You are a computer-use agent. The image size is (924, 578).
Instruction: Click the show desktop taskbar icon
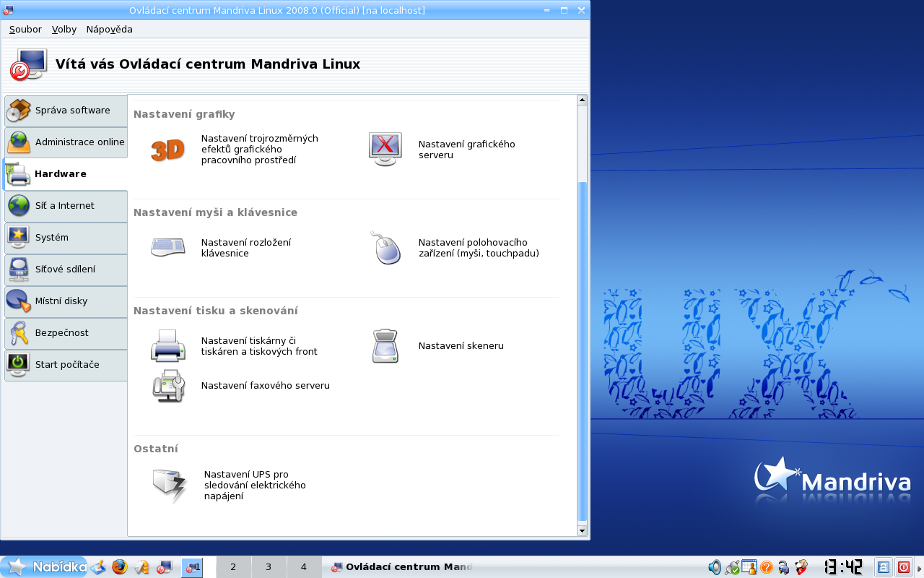pyautogui.click(x=98, y=567)
